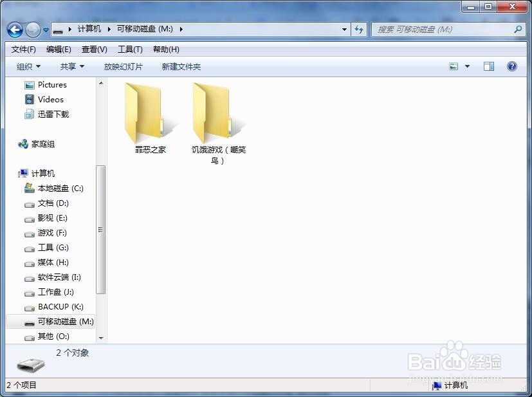Viewport: 532px width, 397px height.
Task: Open the 共享 dropdown in toolbar
Action: click(x=72, y=67)
